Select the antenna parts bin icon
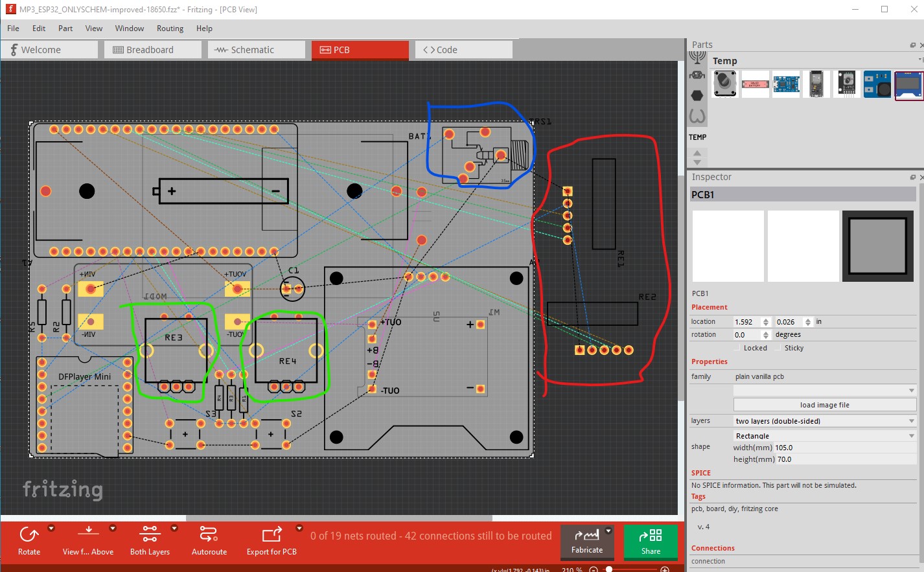This screenshot has height=572, width=924. point(697,58)
